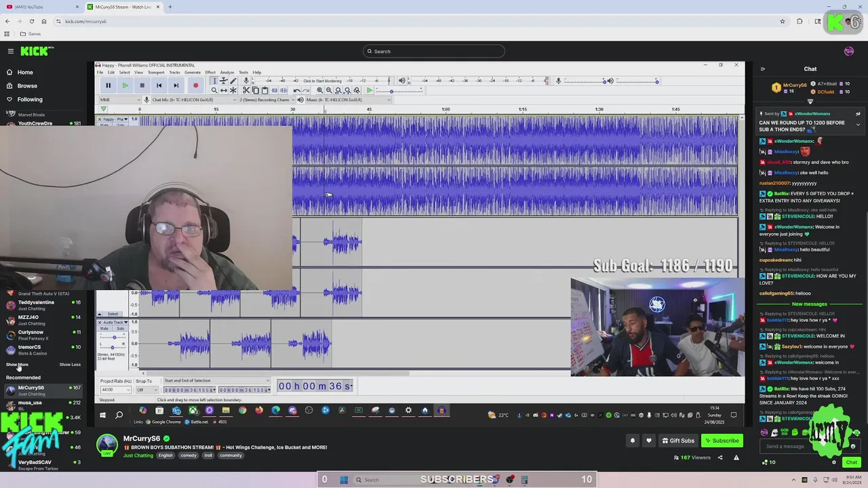
Task: Select the Draw pencil tool
Action: [233, 81]
